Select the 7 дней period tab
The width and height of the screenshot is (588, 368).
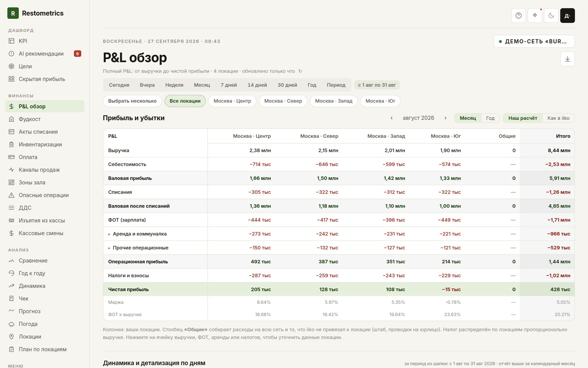point(229,85)
